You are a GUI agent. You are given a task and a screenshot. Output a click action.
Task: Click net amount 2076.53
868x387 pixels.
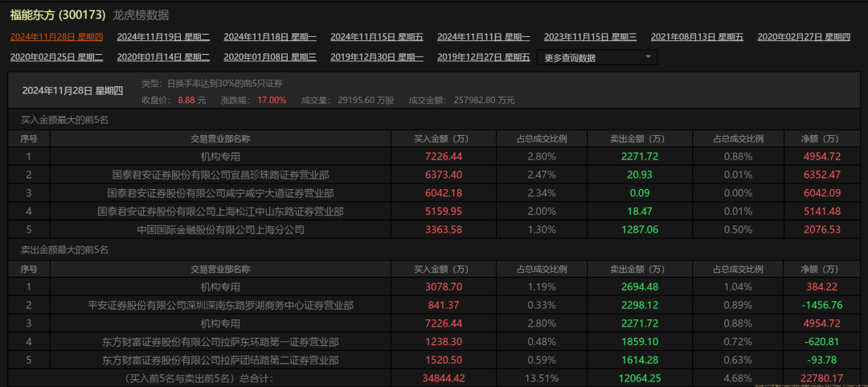click(822, 229)
